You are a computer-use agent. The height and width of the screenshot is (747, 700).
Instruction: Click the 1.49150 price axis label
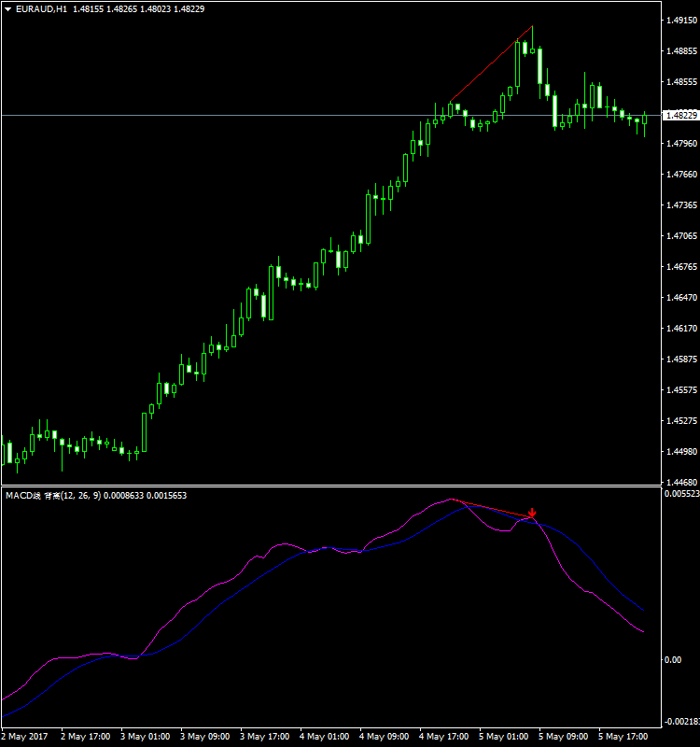[682, 20]
